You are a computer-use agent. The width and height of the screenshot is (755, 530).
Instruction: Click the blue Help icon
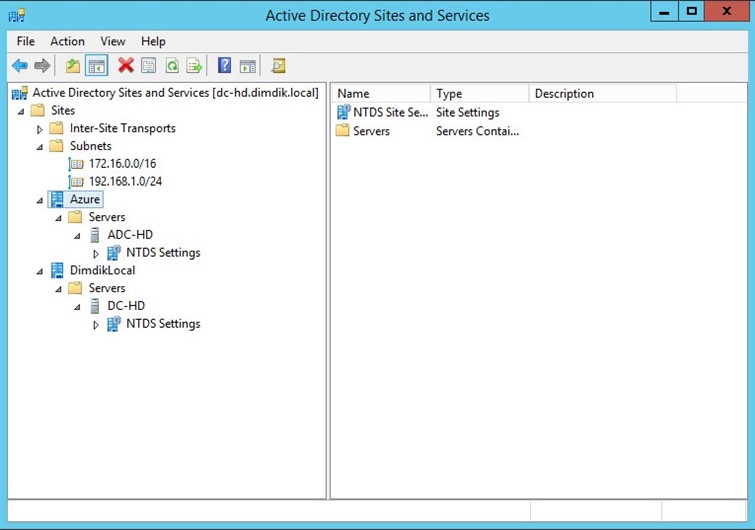pos(224,65)
